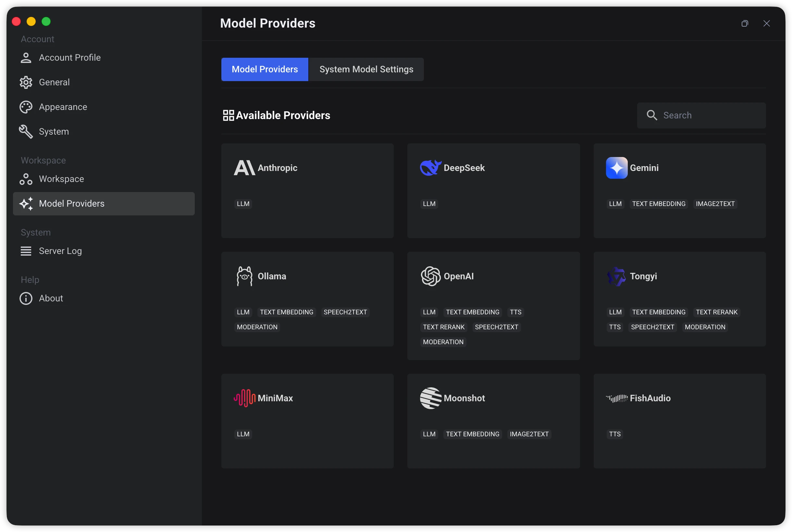Open Appearance settings
The image size is (792, 532).
coord(104,107)
